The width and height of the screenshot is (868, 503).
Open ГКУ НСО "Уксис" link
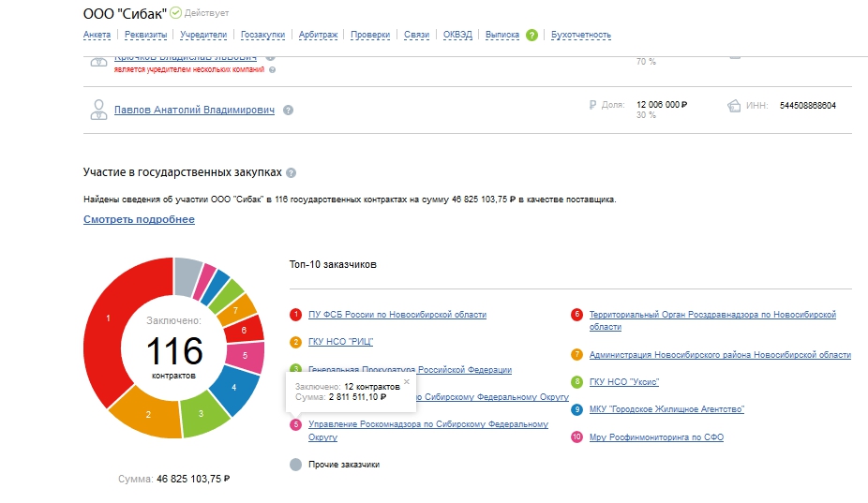pos(624,382)
